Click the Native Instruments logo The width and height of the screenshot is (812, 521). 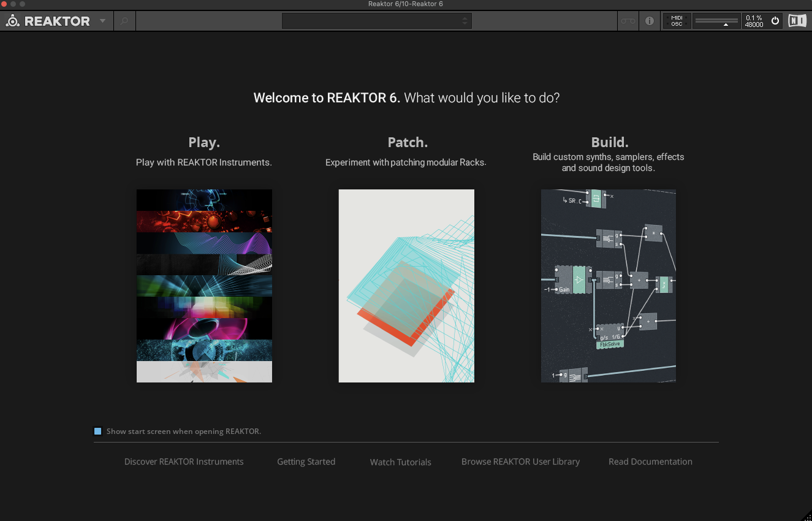coord(797,20)
